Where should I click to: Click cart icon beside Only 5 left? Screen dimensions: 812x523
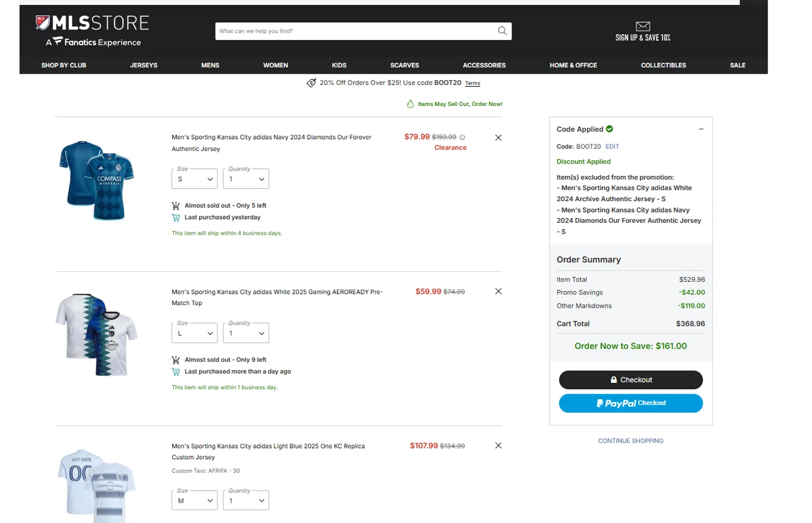pos(175,206)
